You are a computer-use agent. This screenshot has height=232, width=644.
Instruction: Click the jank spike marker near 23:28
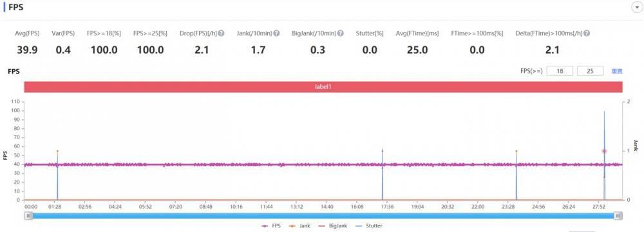point(516,151)
